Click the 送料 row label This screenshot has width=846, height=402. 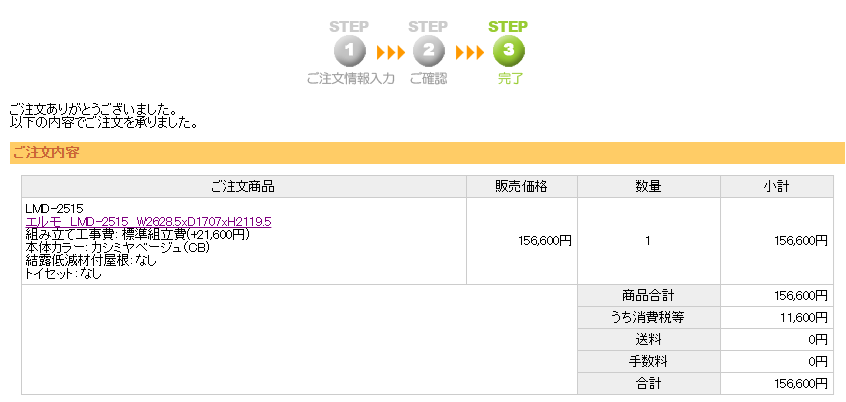[649, 340]
